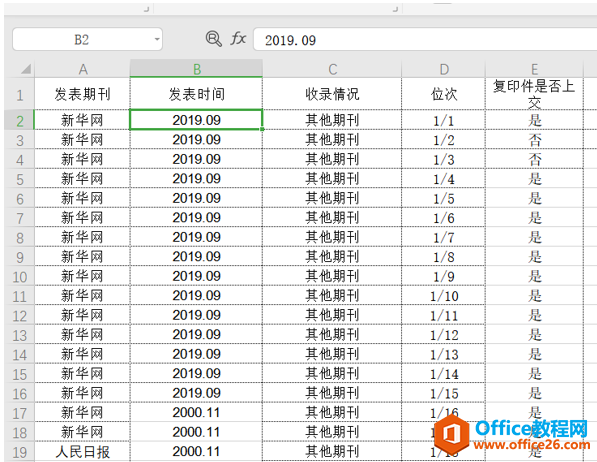Open the fx insert function button
Screen dimensions: 597x462
(238, 38)
